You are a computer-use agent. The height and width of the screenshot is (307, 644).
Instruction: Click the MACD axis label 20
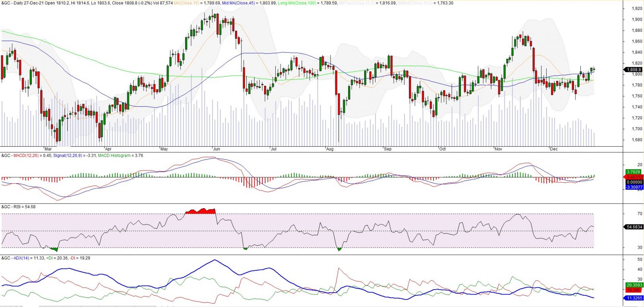click(640, 165)
